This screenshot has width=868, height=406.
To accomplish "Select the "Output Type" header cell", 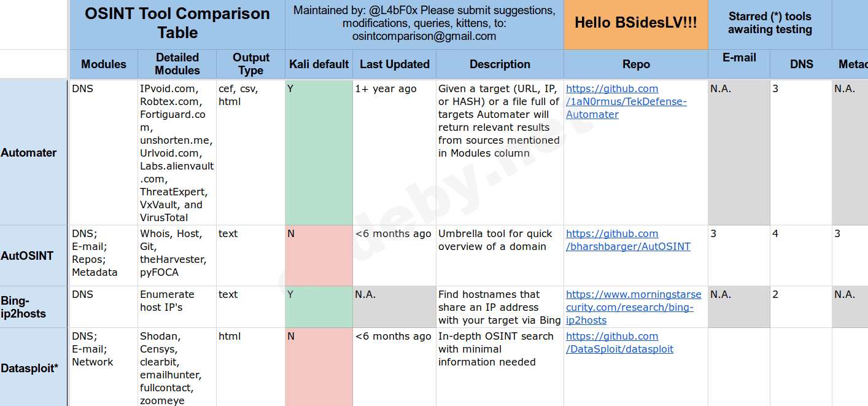I will pyautogui.click(x=250, y=64).
